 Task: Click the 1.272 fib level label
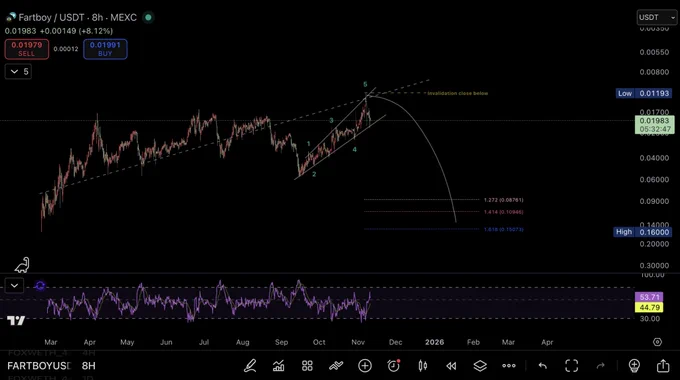click(503, 200)
